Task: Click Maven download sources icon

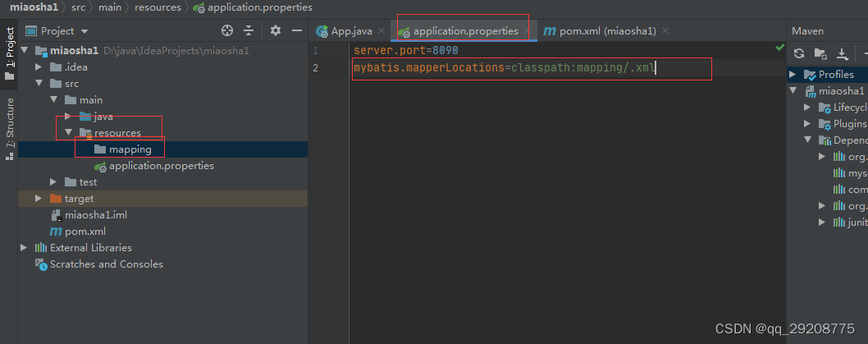Action: click(x=842, y=53)
